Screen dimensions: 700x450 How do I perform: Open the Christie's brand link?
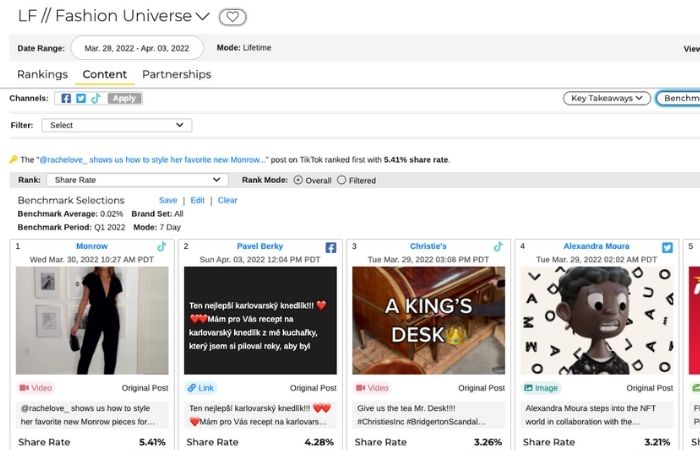(428, 246)
